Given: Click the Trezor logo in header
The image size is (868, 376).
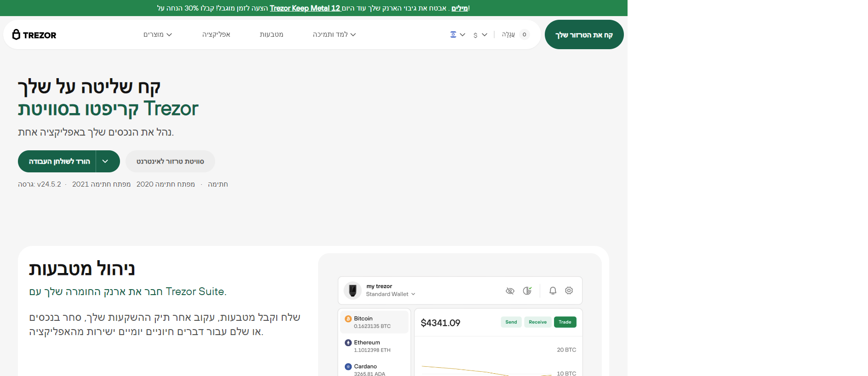Looking at the screenshot, I should click(34, 34).
